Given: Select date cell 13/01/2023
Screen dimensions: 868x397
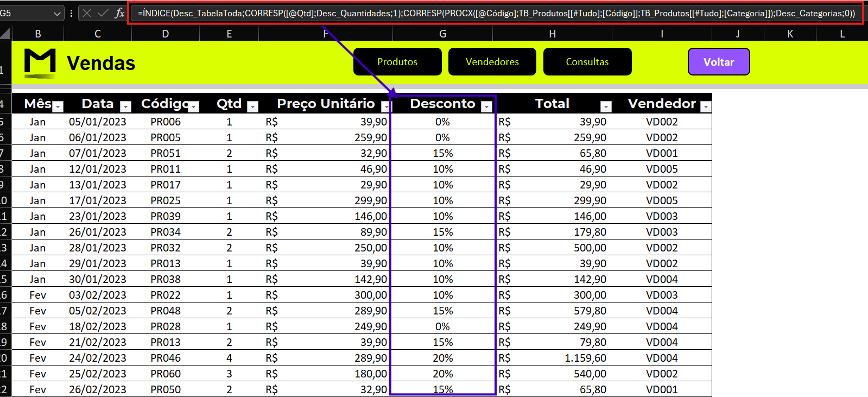Looking at the screenshot, I should tap(98, 185).
